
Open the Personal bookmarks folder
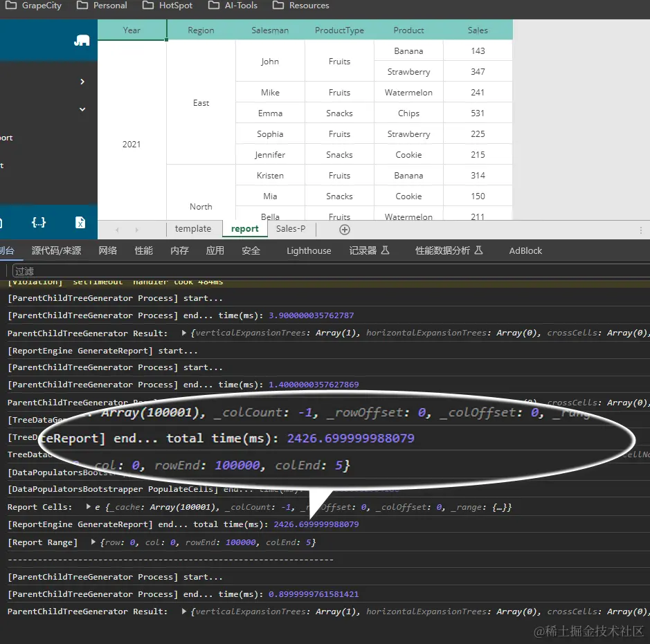point(102,6)
